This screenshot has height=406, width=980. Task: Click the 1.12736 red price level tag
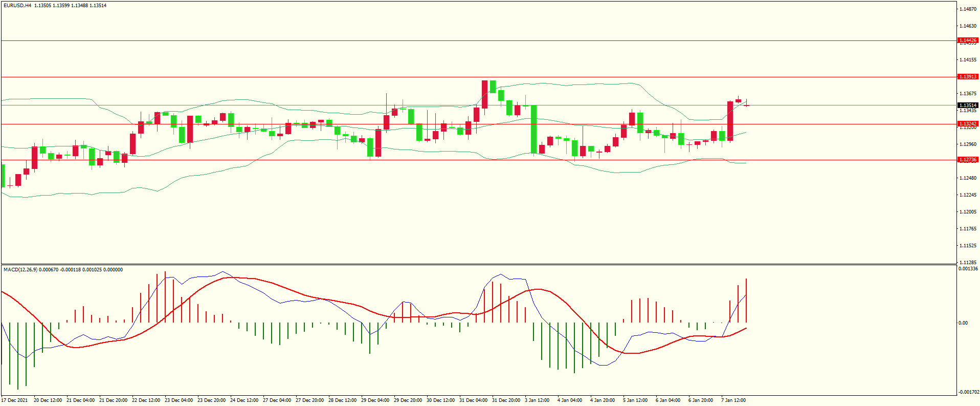[967, 160]
